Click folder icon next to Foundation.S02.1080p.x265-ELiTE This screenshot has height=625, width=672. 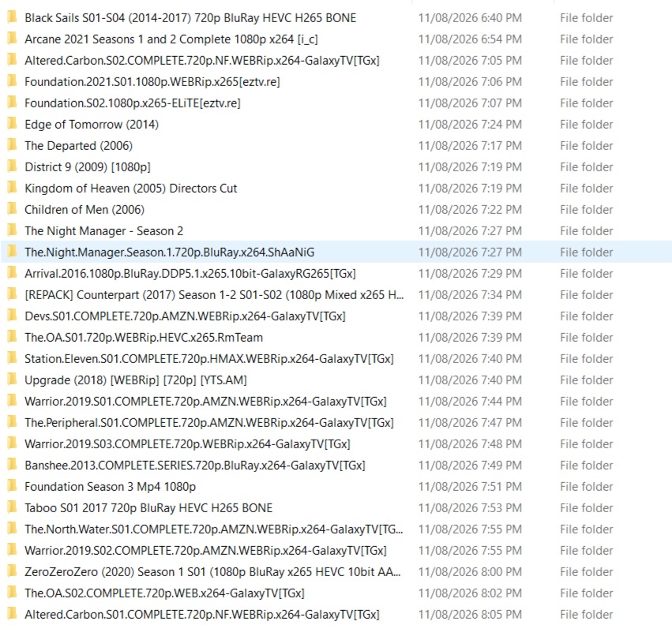point(12,103)
